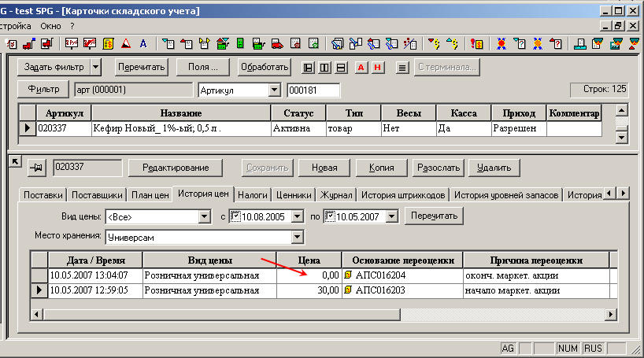Click the Редактирование button
Viewport: 644px width, 358px height.
click(176, 168)
